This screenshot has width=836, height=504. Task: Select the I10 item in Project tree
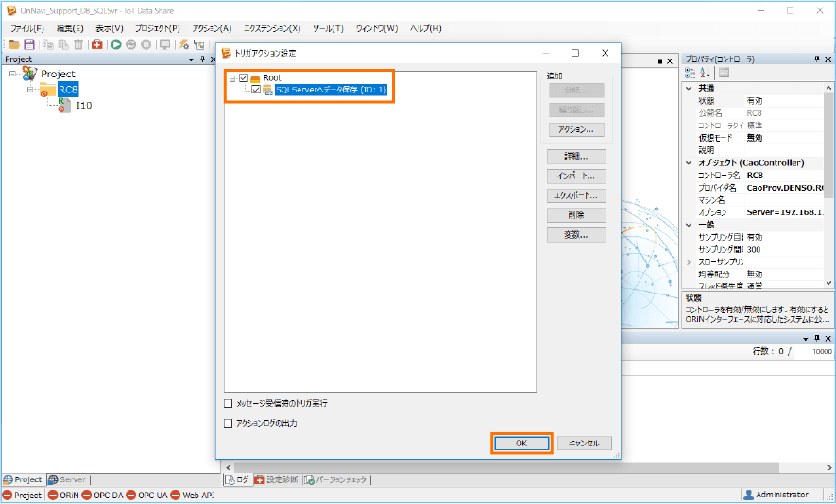83,106
